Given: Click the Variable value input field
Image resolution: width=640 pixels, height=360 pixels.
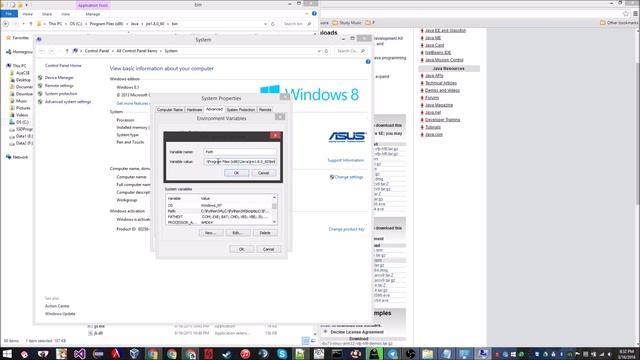Looking at the screenshot, I should 240,162.
